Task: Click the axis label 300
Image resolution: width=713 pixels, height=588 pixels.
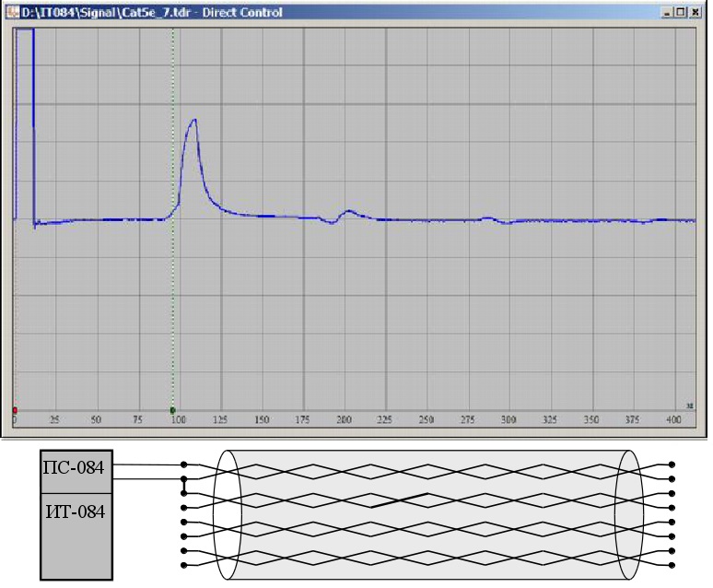Action: (x=508, y=419)
